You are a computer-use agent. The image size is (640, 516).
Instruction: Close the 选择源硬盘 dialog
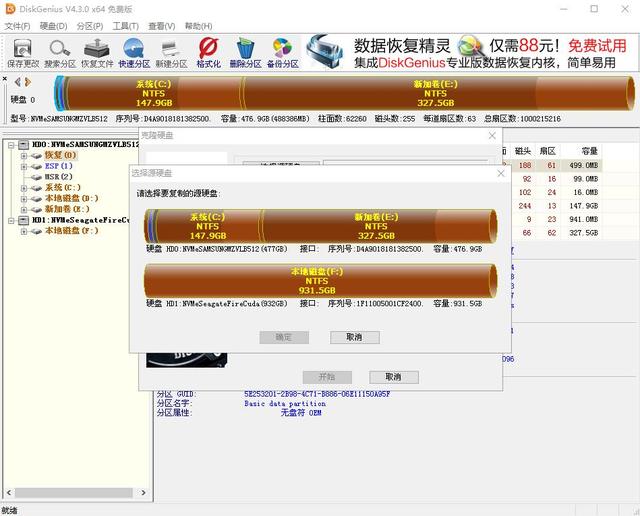click(501, 173)
